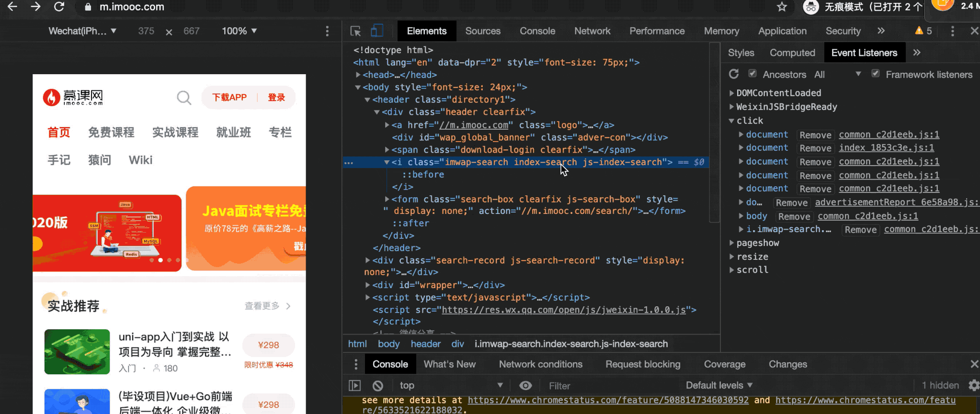Click the device width field showing 375

click(x=146, y=31)
